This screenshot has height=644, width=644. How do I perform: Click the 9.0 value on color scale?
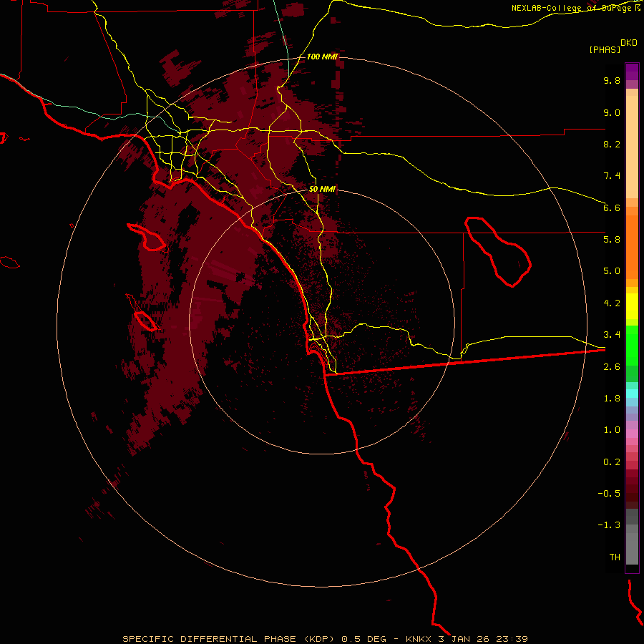[x=612, y=112]
